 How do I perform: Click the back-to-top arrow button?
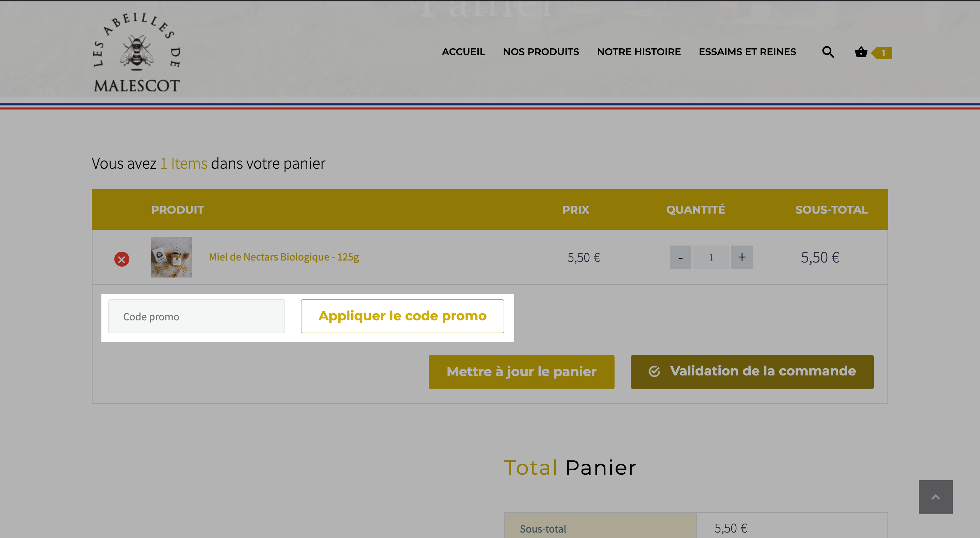pos(935,497)
